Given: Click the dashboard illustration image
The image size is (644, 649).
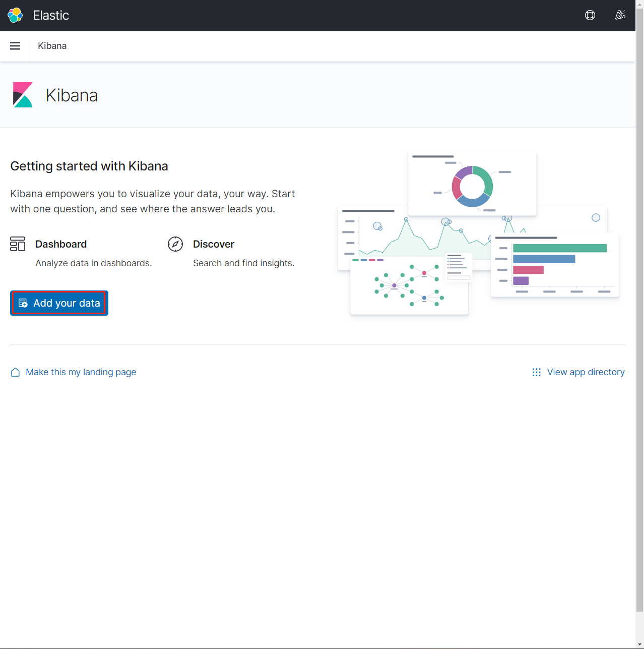Looking at the screenshot, I should [x=479, y=233].
